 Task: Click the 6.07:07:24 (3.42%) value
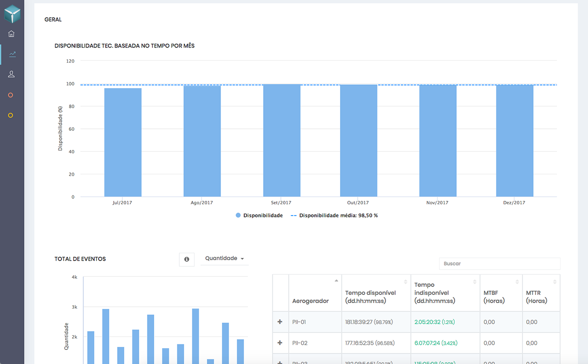tap(436, 343)
